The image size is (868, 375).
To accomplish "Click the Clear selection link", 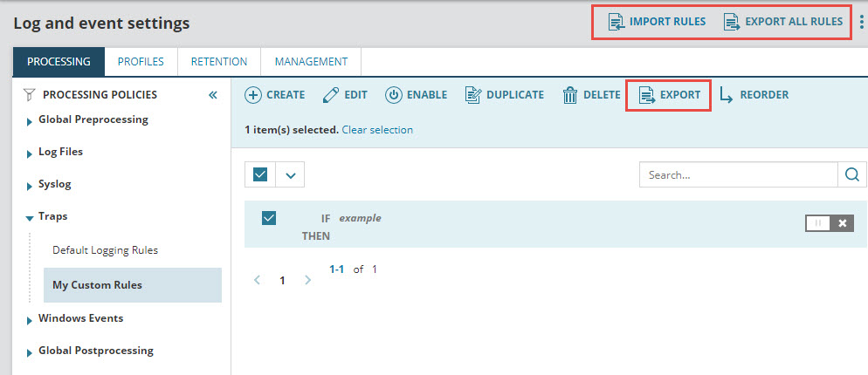I will 377,130.
